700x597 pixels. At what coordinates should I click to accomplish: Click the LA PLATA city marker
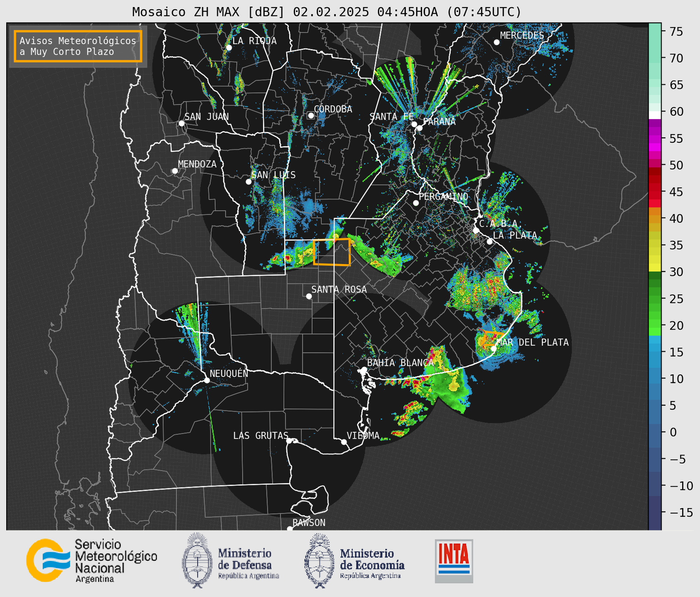[x=490, y=242]
